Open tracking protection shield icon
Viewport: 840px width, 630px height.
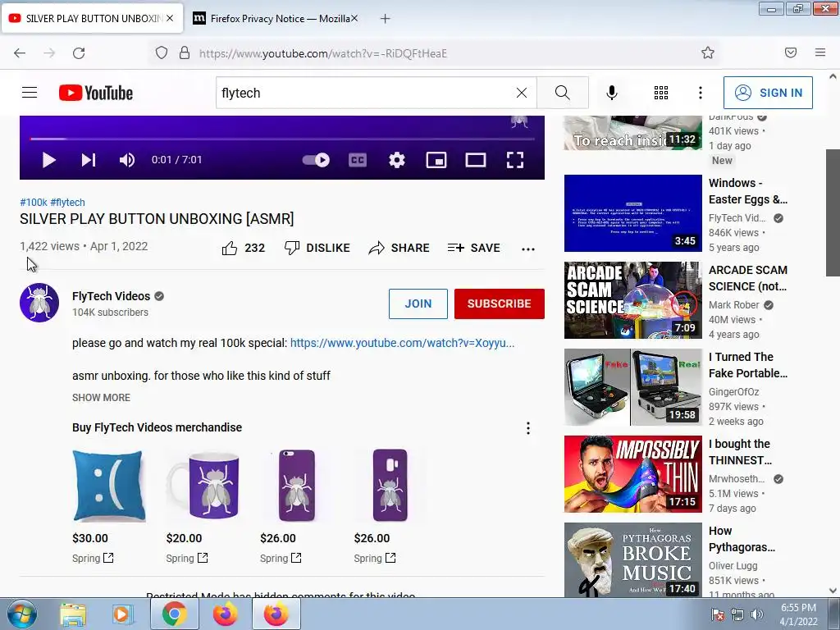coord(162,53)
